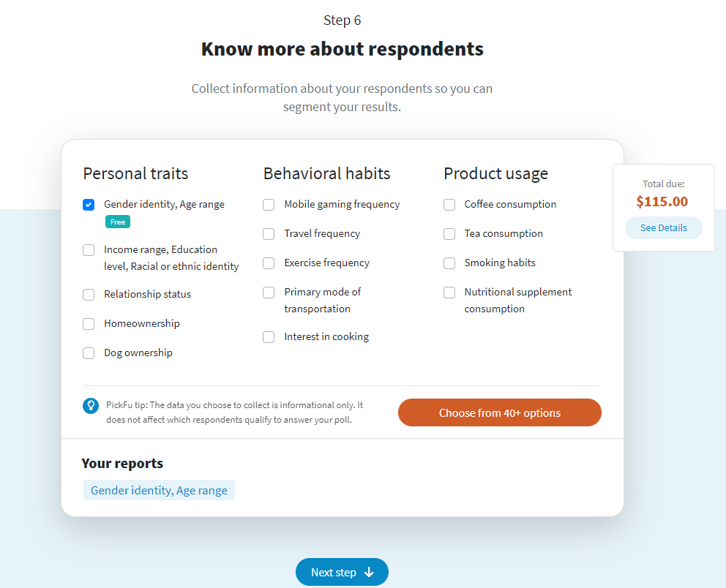Open Choose from 40+ options
The image size is (726, 588).
coord(500,412)
